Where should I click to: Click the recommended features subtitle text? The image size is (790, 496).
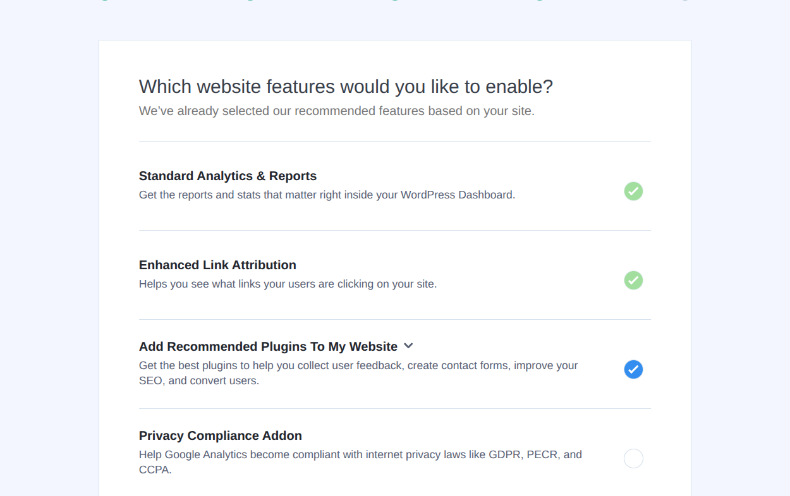point(336,111)
